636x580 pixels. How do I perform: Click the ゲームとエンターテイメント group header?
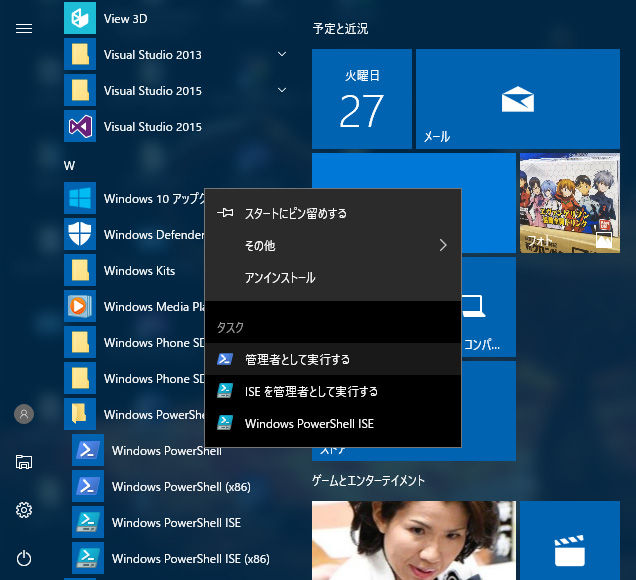click(x=368, y=481)
